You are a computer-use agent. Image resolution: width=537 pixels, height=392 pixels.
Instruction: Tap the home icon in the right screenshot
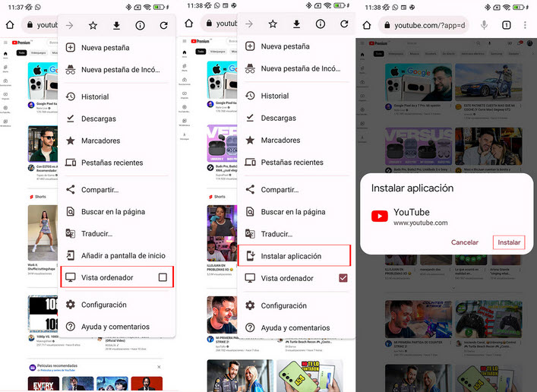coord(367,25)
